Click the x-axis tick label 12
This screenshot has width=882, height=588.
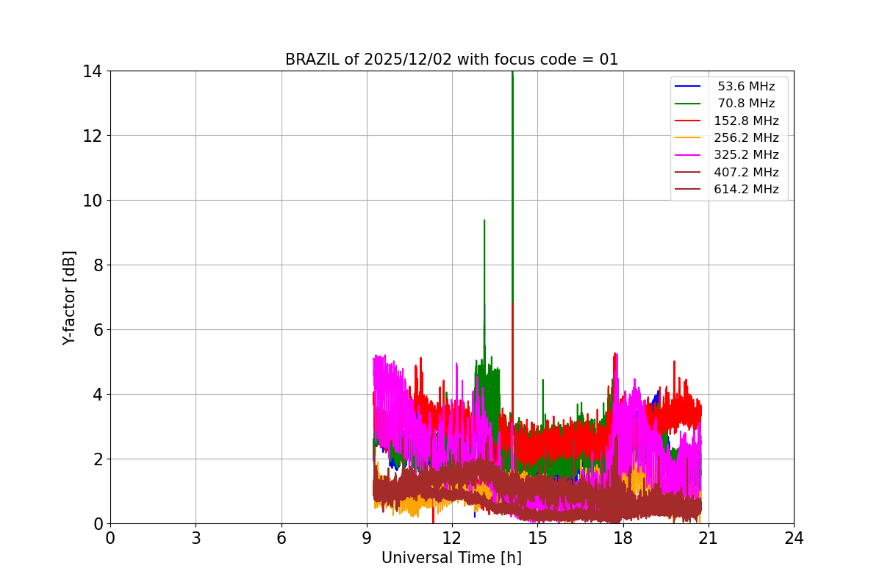452,538
